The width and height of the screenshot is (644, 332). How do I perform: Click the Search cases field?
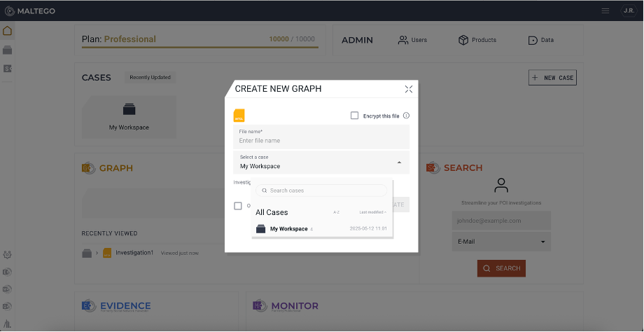(x=321, y=191)
